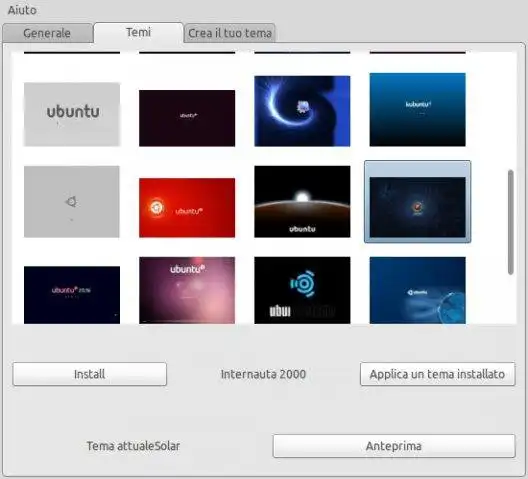Open the Aiuto menu
528x479 pixels.
click(22, 10)
